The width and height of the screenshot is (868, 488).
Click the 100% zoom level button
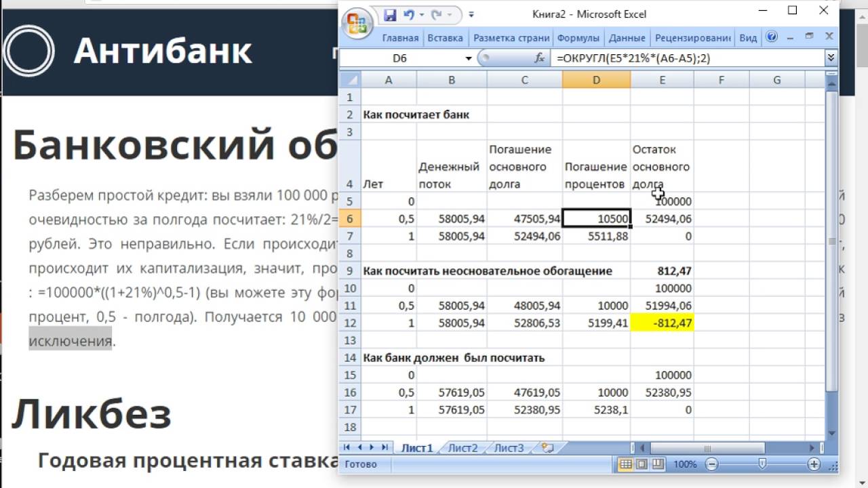tap(686, 465)
